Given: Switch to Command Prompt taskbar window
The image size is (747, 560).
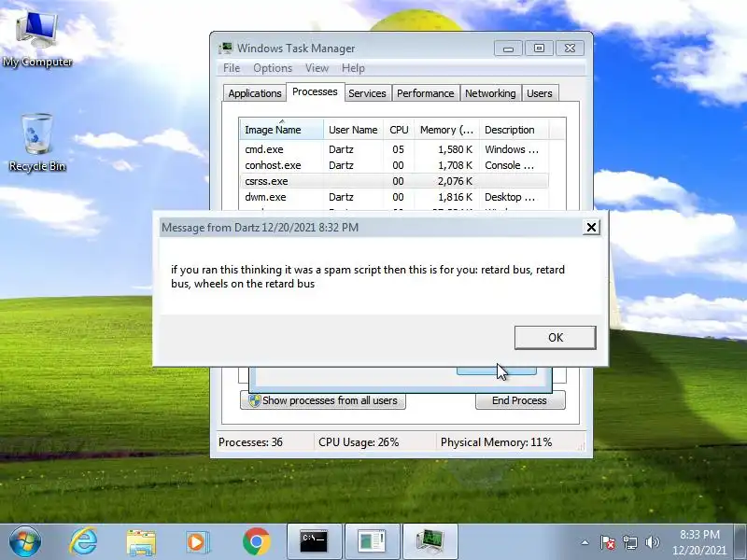Looking at the screenshot, I should point(315,542).
